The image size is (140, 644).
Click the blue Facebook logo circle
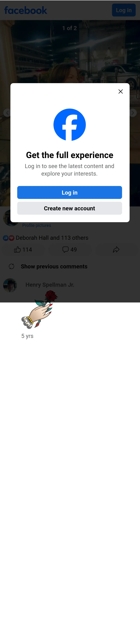coord(70,124)
